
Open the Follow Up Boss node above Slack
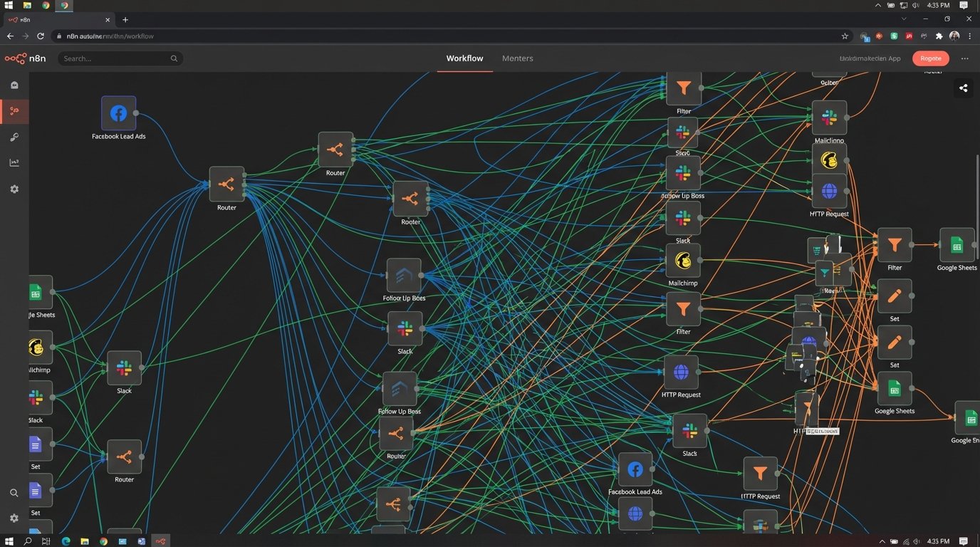(x=404, y=276)
